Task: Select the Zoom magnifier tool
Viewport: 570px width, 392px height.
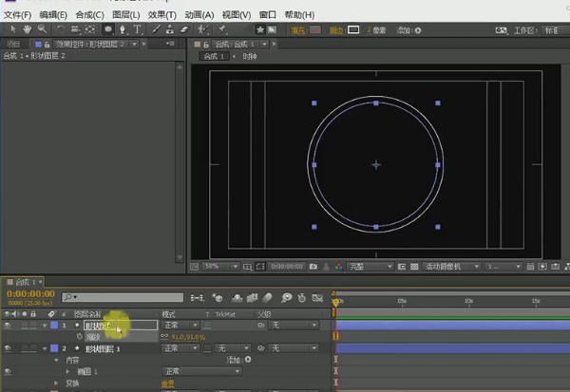Action: click(42, 29)
